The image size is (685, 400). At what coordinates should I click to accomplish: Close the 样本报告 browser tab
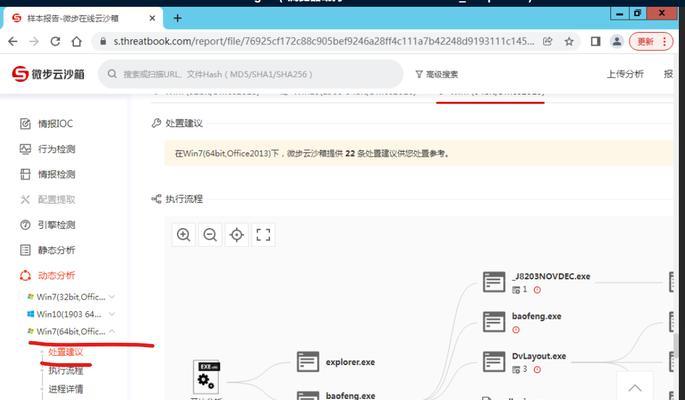[x=152, y=18]
